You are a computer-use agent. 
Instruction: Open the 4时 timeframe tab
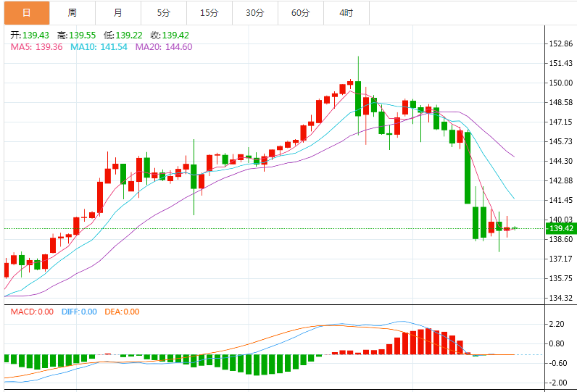[x=346, y=13]
